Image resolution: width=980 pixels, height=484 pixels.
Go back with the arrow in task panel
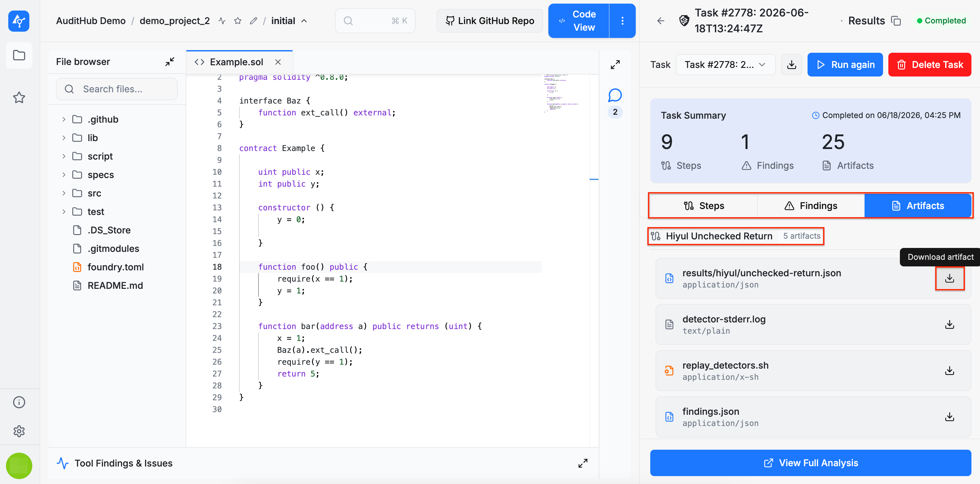661,21
